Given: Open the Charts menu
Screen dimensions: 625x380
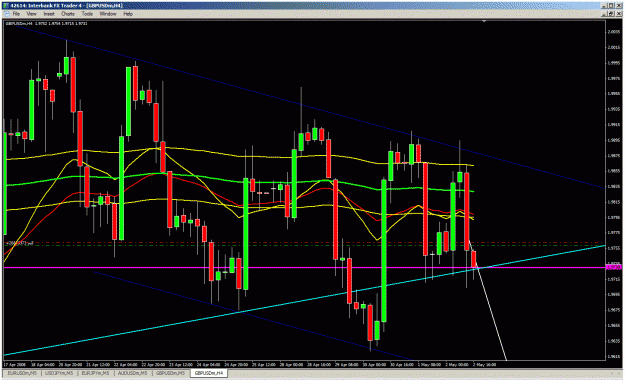Looking at the screenshot, I should pos(68,14).
